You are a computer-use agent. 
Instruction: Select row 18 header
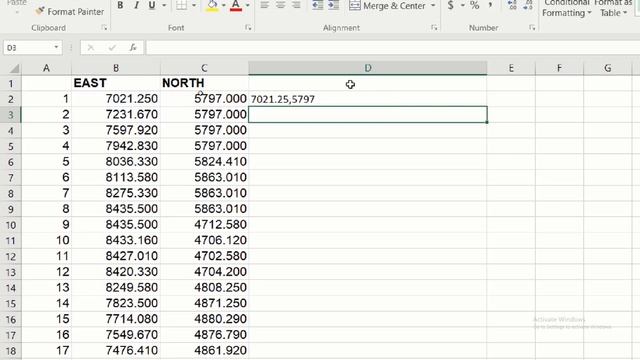click(x=11, y=351)
